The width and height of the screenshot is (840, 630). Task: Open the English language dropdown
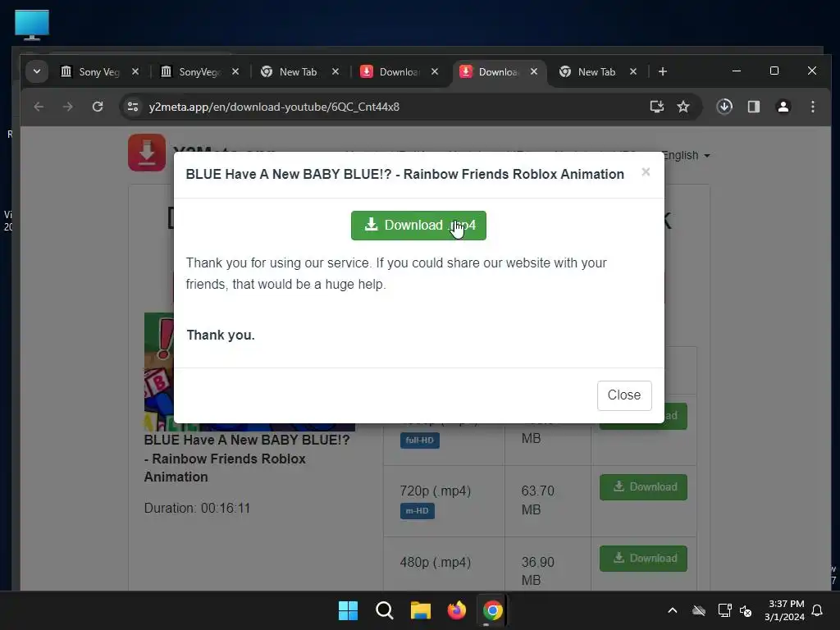click(687, 155)
